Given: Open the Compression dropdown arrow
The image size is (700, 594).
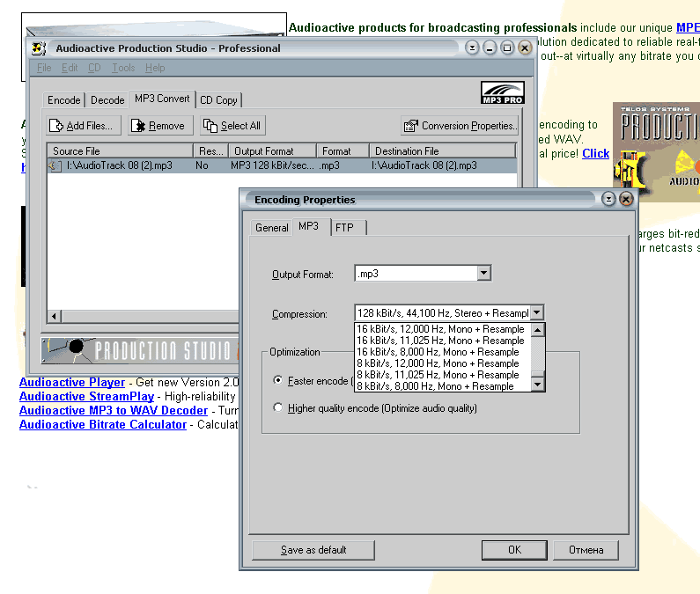Looking at the screenshot, I should [x=537, y=313].
